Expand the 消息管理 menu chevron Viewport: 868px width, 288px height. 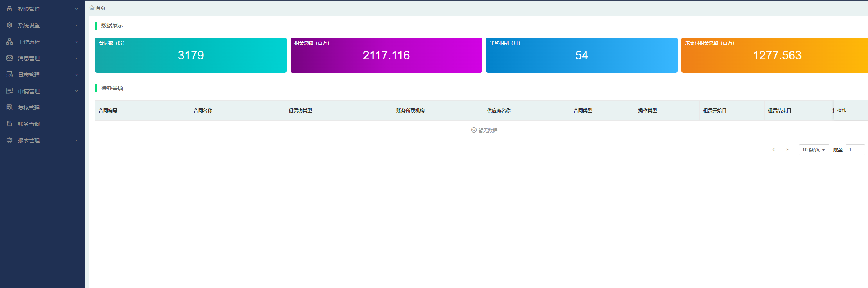click(77, 58)
